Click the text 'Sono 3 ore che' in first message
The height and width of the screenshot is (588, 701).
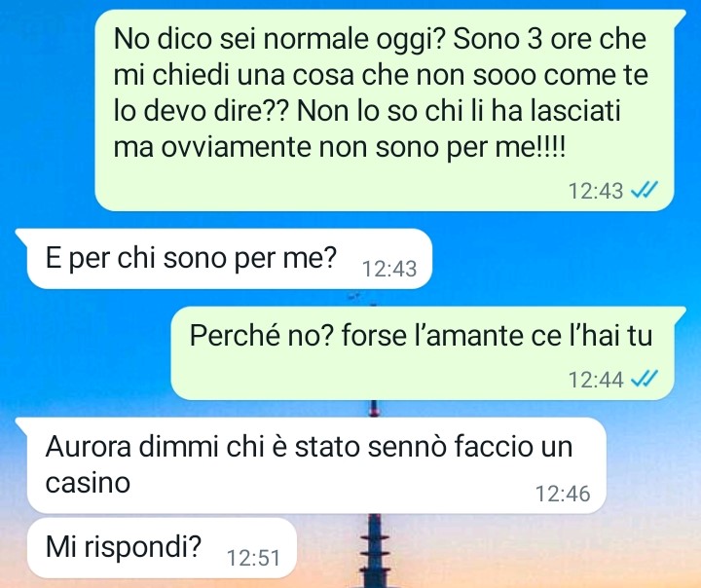pyautogui.click(x=550, y=39)
